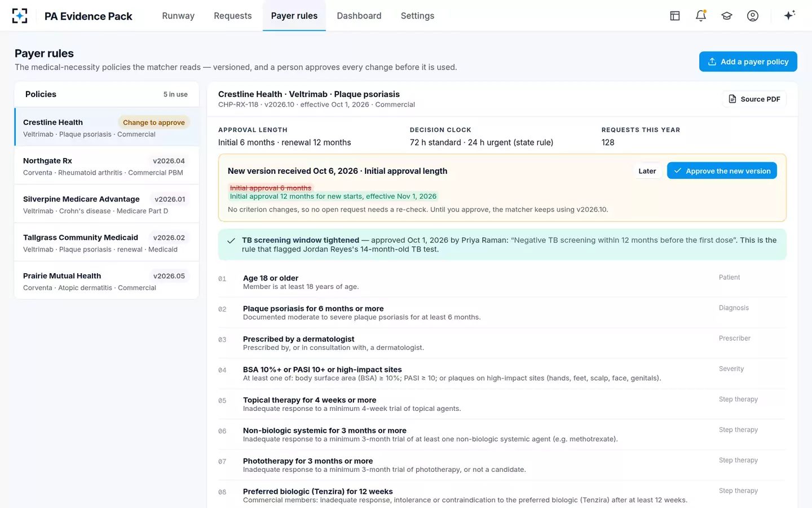Click the v2026.02 version badge

(169, 238)
